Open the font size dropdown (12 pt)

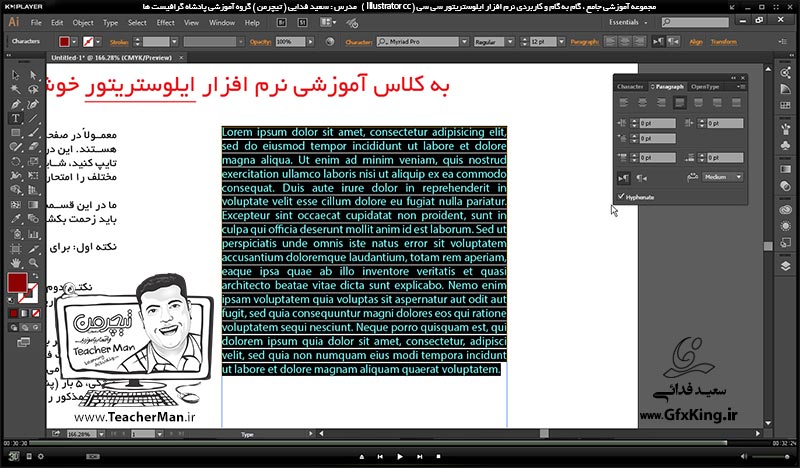click(561, 42)
